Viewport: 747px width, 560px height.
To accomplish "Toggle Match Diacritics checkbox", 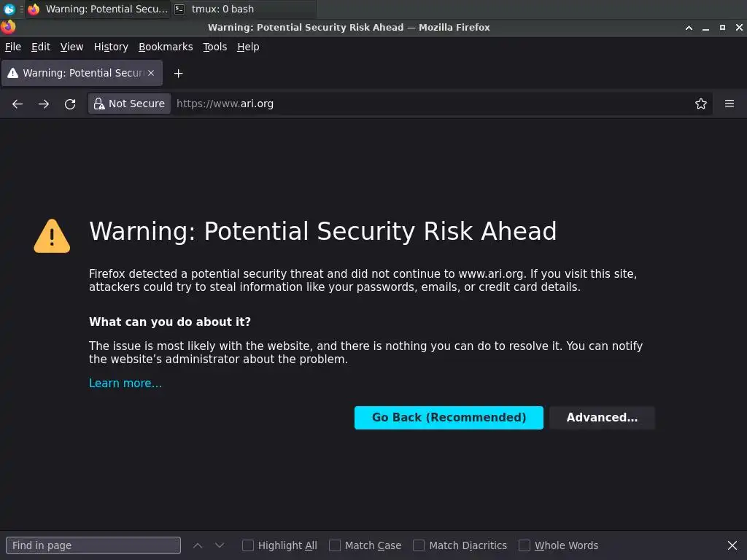I will pos(419,545).
